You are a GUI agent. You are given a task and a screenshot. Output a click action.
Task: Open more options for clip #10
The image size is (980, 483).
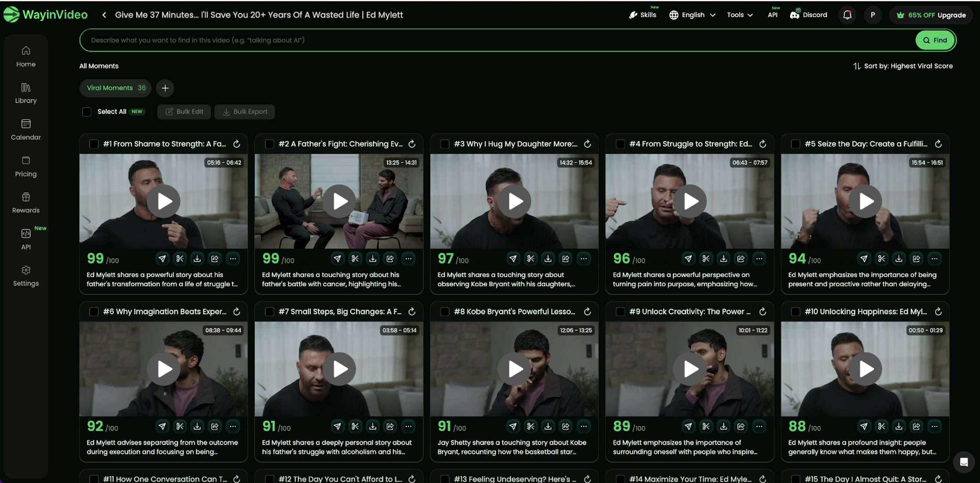(934, 427)
